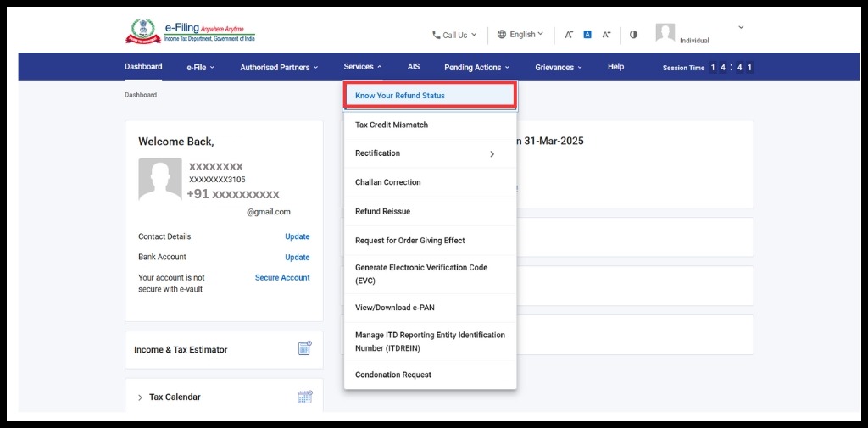Select Challan Correction
Viewport: 868px width, 428px height.
pos(430,182)
